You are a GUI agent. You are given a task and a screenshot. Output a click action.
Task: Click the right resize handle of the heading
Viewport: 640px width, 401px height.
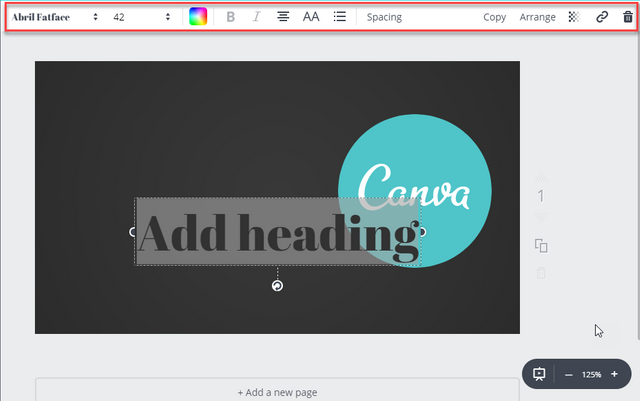[423, 232]
